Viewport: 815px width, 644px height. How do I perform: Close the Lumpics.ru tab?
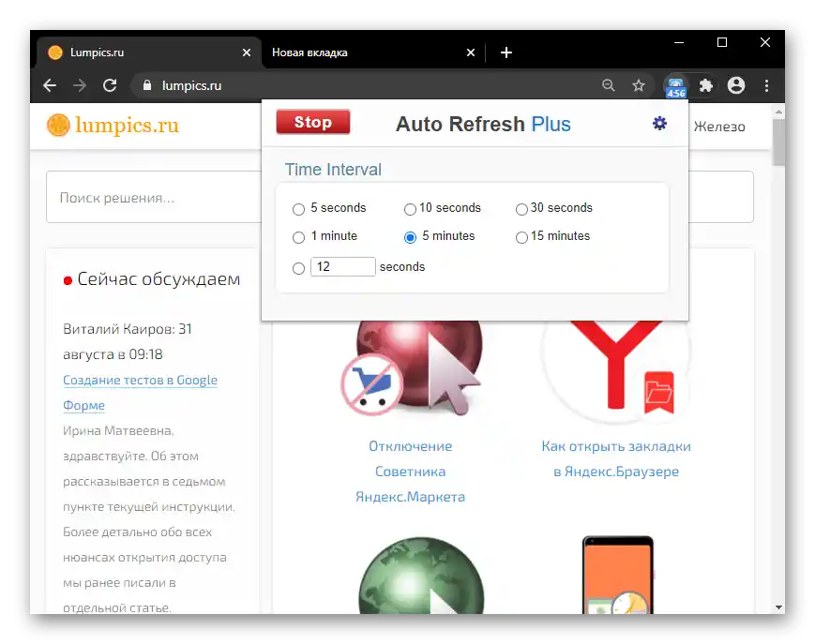(247, 52)
